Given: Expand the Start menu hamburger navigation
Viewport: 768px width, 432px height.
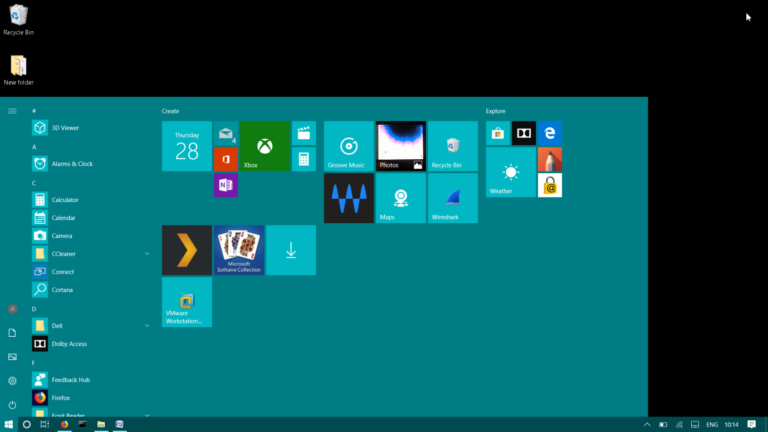Looking at the screenshot, I should point(12,111).
